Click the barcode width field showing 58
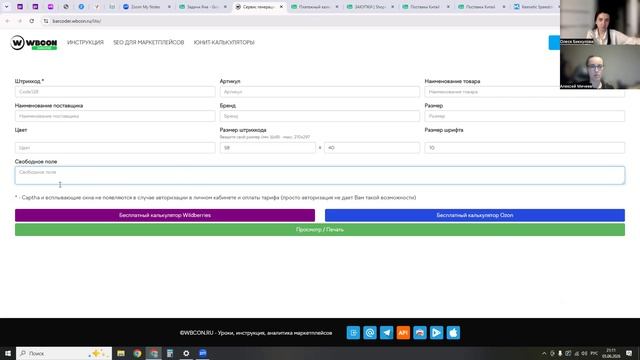The image size is (640, 360). [268, 148]
